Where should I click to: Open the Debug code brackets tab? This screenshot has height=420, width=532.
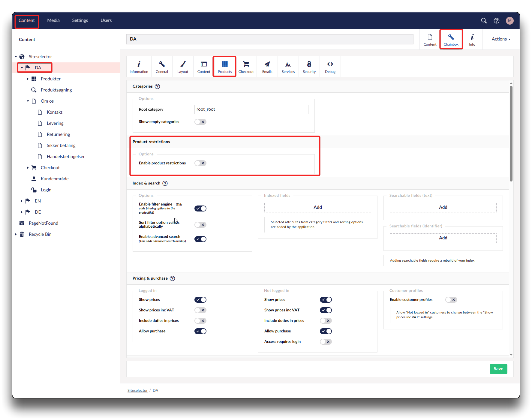click(x=330, y=67)
